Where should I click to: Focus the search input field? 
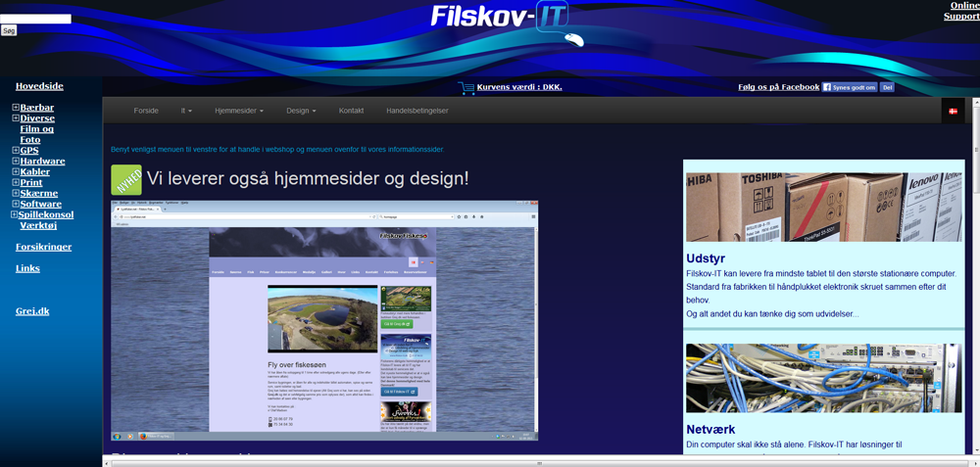(x=35, y=19)
